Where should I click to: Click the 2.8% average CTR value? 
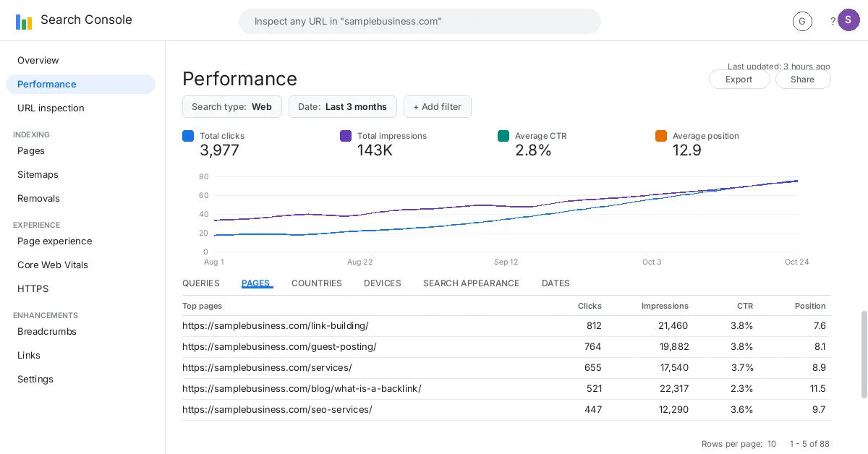coord(533,150)
